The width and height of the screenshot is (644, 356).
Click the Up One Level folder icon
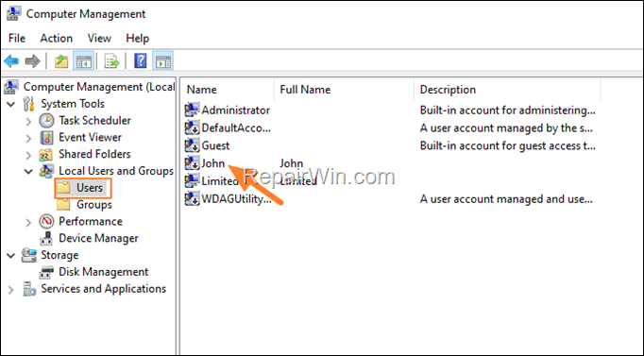click(61, 61)
